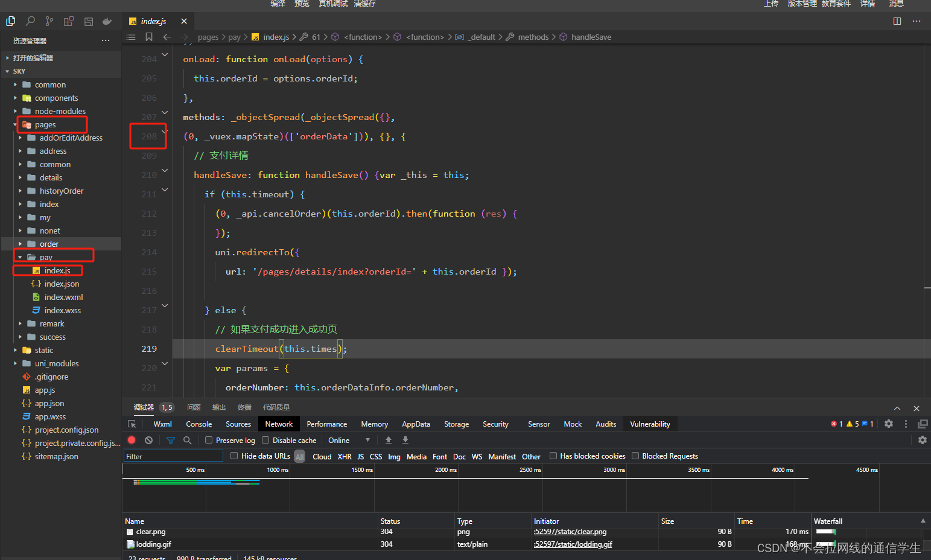Open devtools customize vertical dots menu
The image size is (931, 560).
(x=906, y=424)
